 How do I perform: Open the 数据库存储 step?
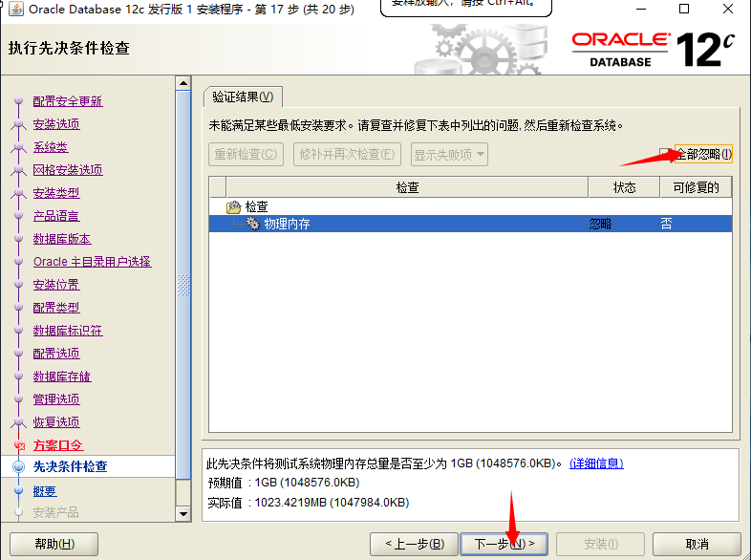62,377
